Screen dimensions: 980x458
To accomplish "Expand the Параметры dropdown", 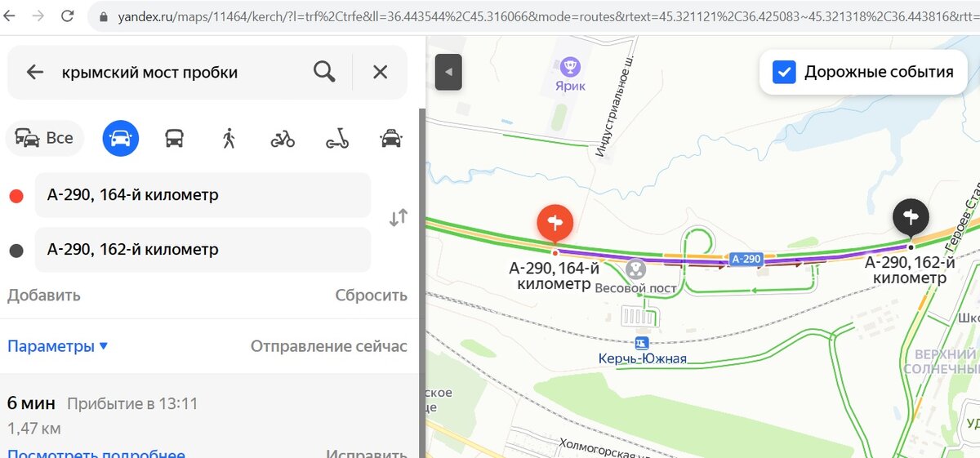I will (58, 346).
